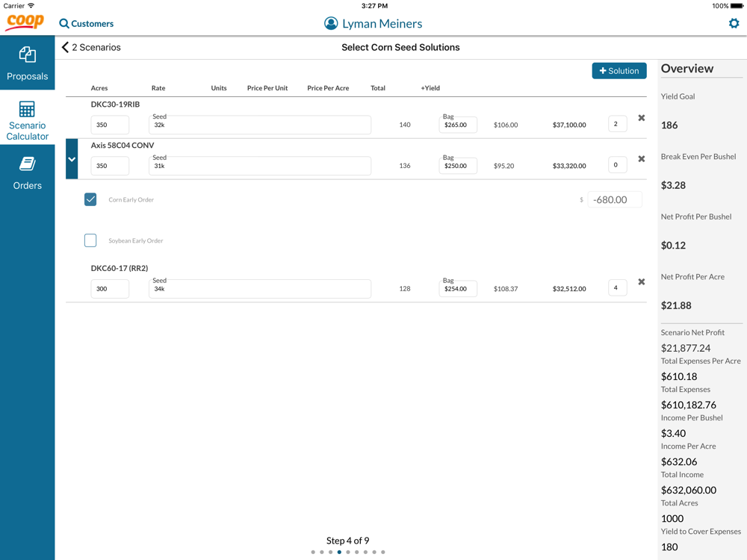Click Total Income $632,060.00 value
The width and height of the screenshot is (747, 560).
[x=689, y=490]
